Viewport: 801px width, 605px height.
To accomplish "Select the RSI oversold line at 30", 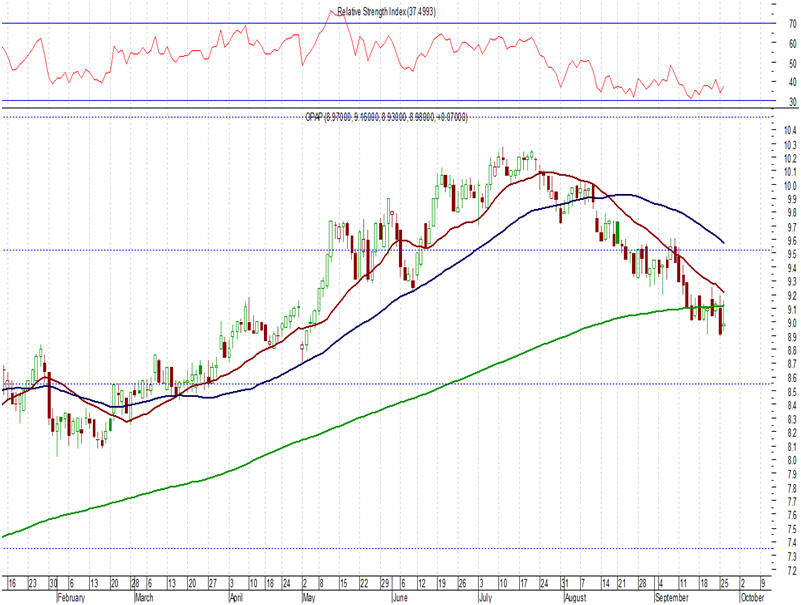I will (x=388, y=101).
